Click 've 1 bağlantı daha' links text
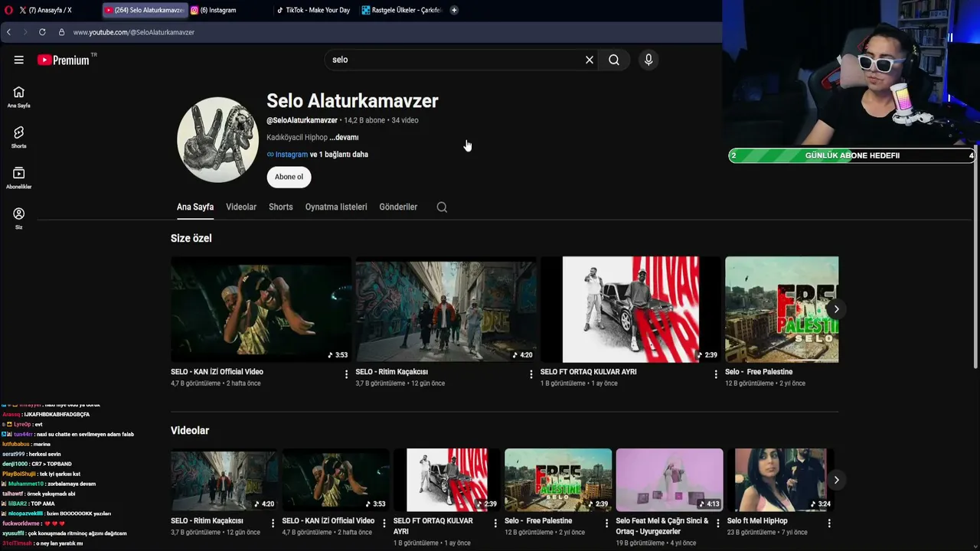This screenshot has width=980, height=551. [x=339, y=155]
